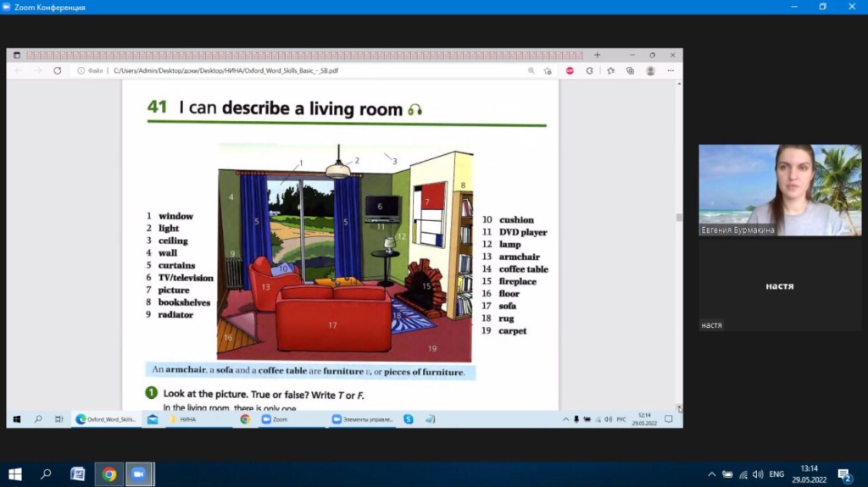Open Skype on the shared screen taskbar

(x=408, y=419)
